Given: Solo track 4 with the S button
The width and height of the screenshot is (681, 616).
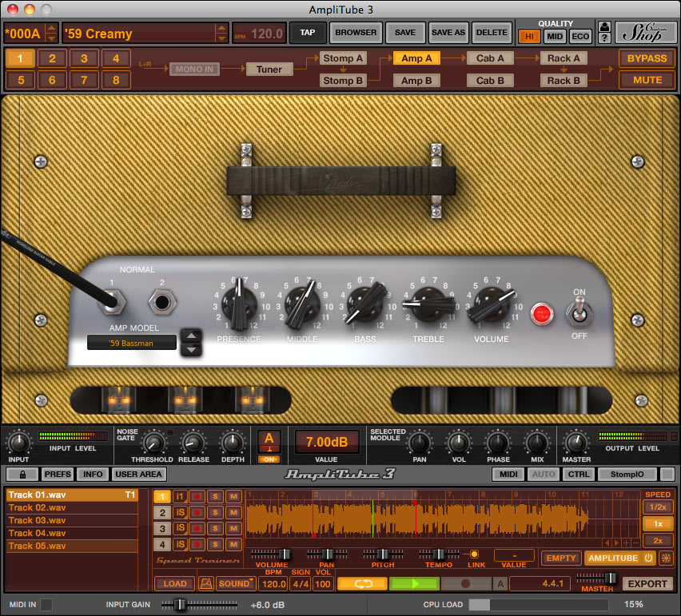Looking at the screenshot, I should pos(215,544).
